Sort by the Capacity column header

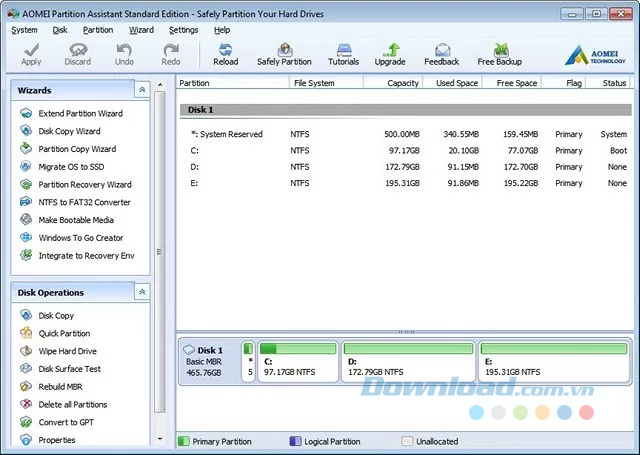click(x=393, y=83)
